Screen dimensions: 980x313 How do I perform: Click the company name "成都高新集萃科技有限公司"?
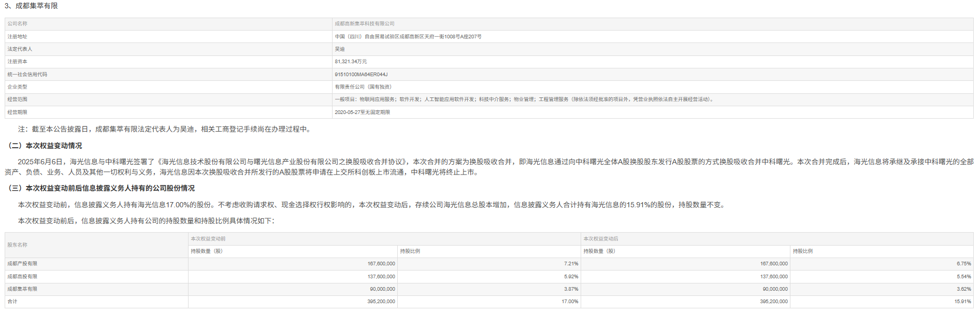[x=365, y=24]
